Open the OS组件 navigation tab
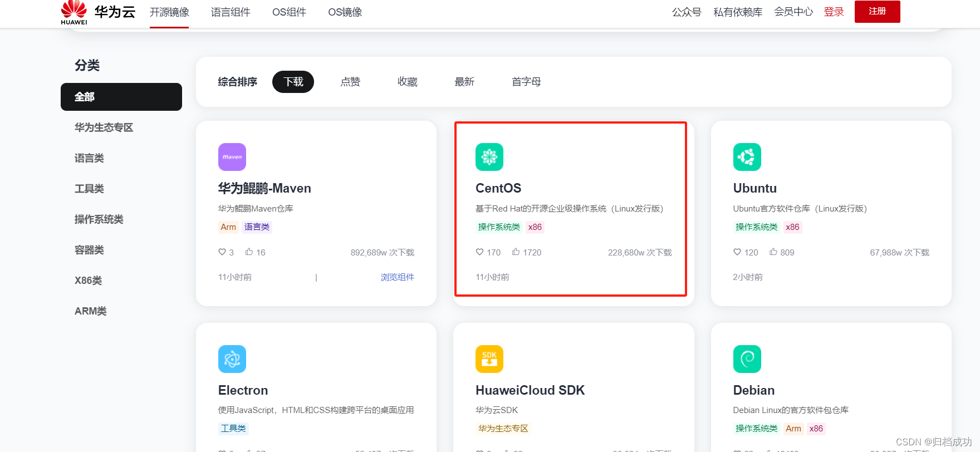Viewport: 980px width, 452px height. tap(289, 12)
